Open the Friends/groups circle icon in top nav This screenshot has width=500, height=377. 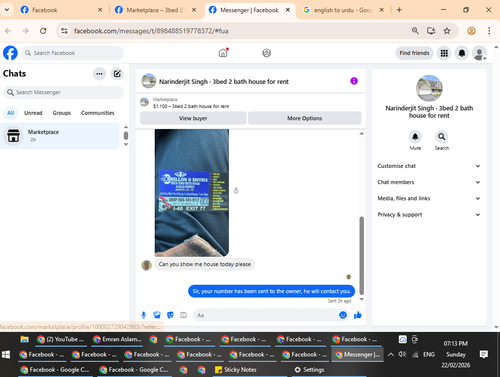click(267, 53)
